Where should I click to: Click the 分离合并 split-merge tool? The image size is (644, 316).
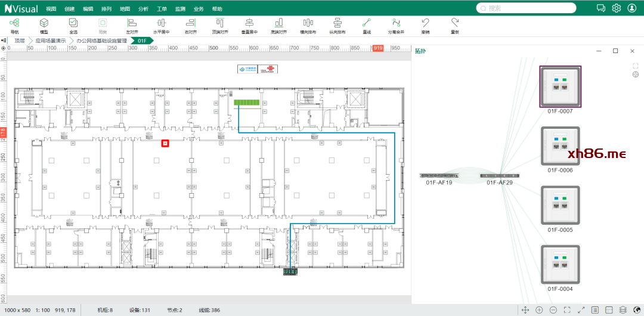click(396, 26)
